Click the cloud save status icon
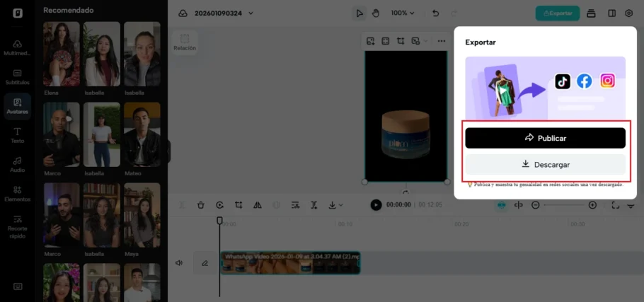 pyautogui.click(x=183, y=13)
